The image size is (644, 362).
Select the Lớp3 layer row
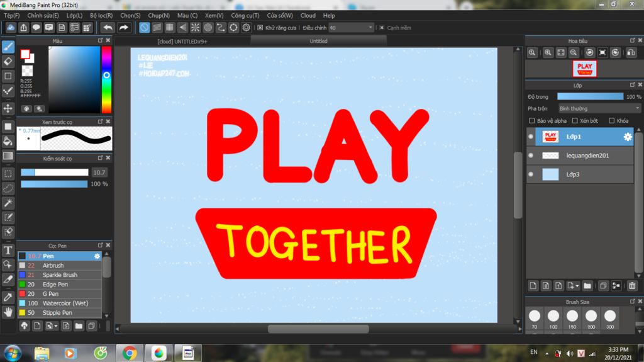[x=580, y=174]
